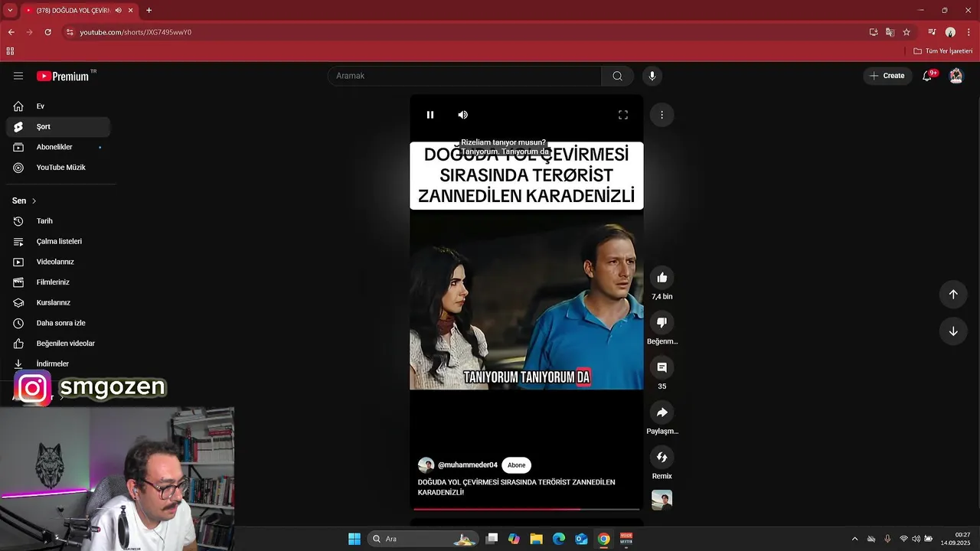
Task: Show hidden system tray icons
Action: tap(854, 539)
